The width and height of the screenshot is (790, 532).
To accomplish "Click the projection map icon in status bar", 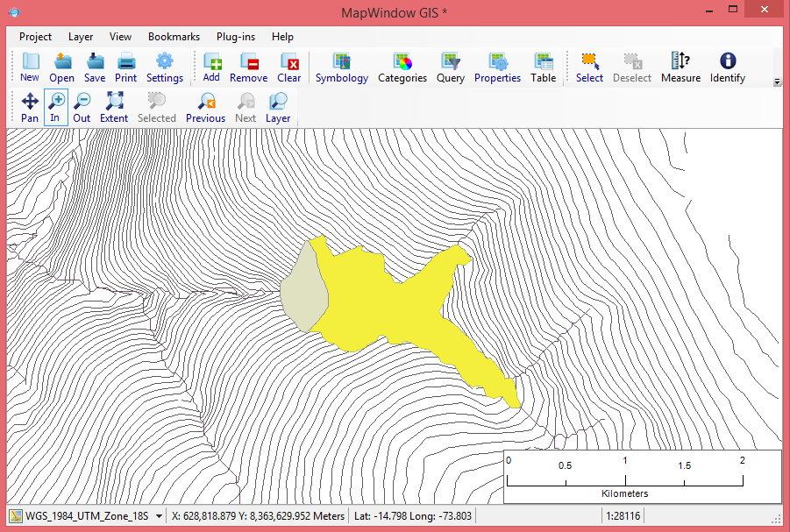I will 16,516.
